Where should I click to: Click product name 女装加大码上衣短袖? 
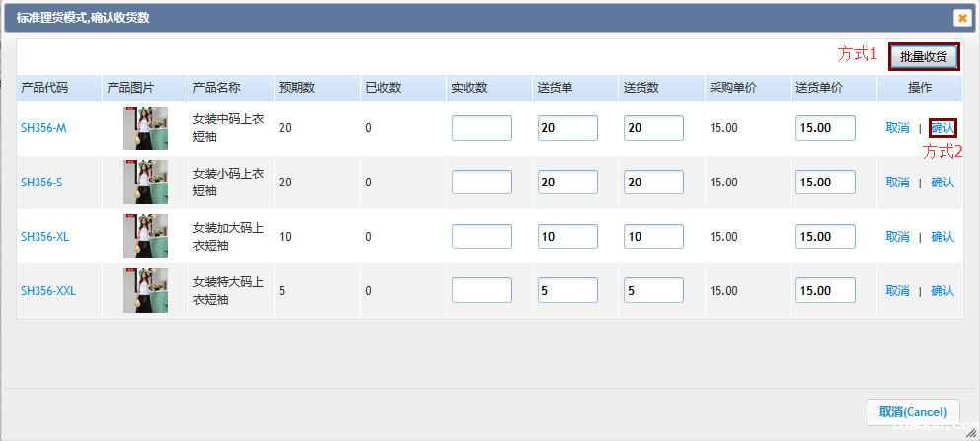tap(228, 237)
